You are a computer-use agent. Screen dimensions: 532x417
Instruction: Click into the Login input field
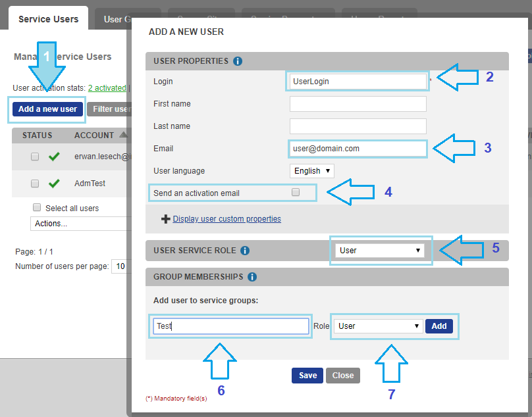(x=358, y=82)
